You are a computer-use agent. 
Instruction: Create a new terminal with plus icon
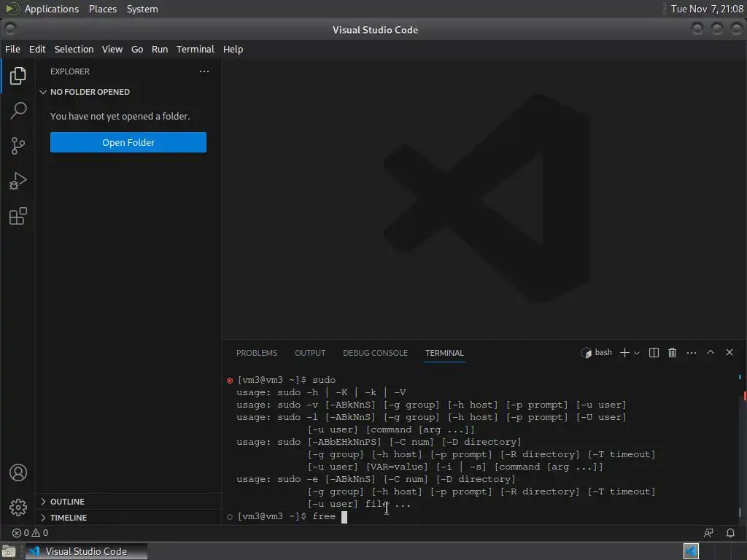tap(624, 353)
